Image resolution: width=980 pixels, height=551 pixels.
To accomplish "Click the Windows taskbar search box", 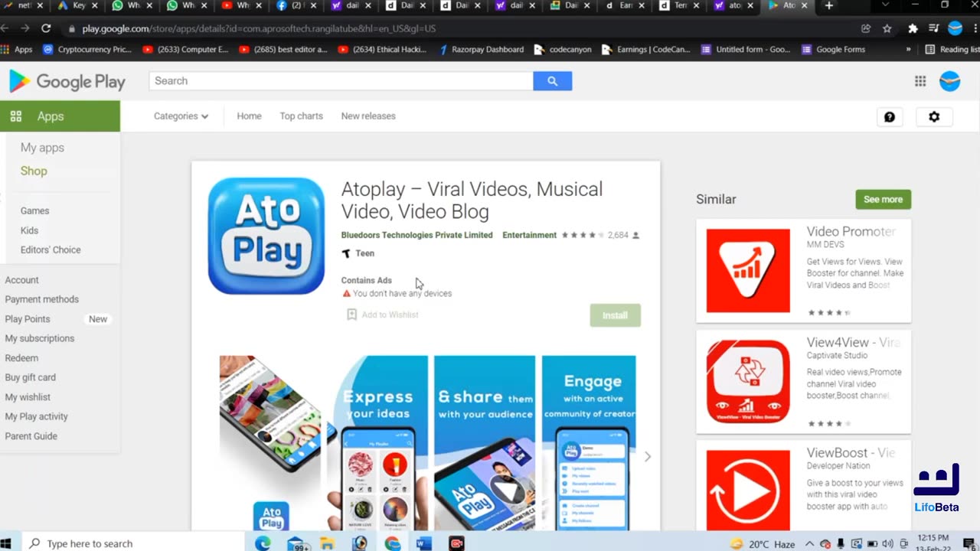I will (x=134, y=543).
